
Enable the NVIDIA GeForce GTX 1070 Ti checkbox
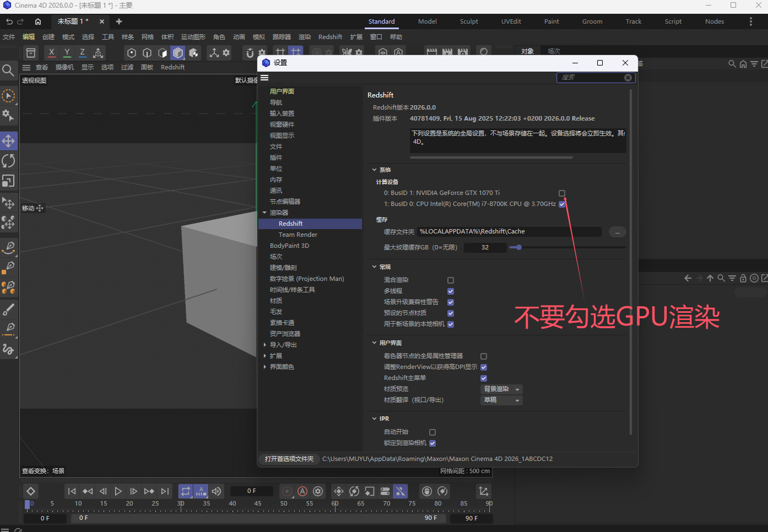click(562, 193)
